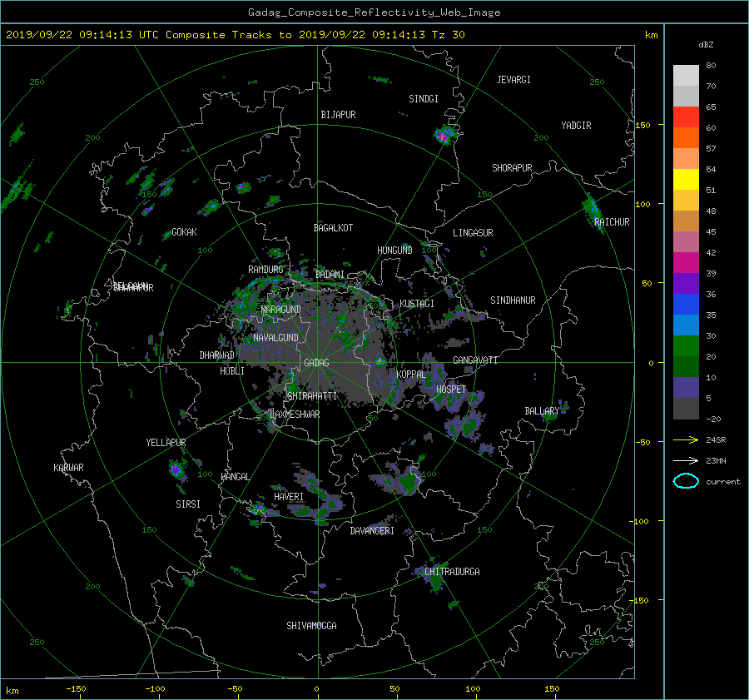The height and width of the screenshot is (700, 749).
Task: Click the BAGALKOT city label
Action: [333, 228]
